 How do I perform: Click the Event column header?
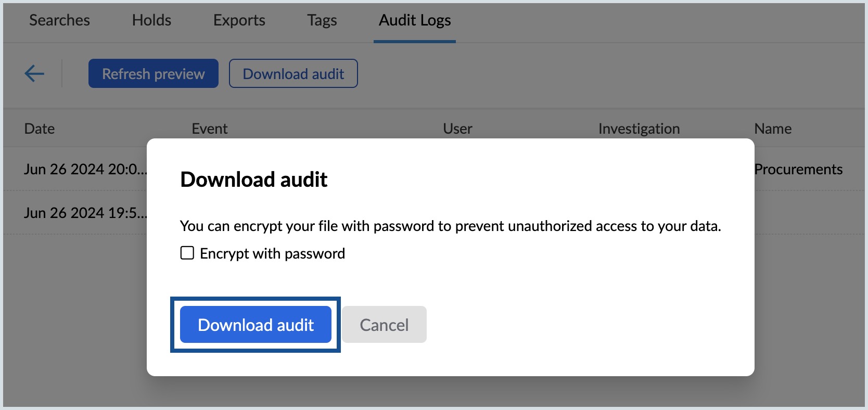point(210,129)
